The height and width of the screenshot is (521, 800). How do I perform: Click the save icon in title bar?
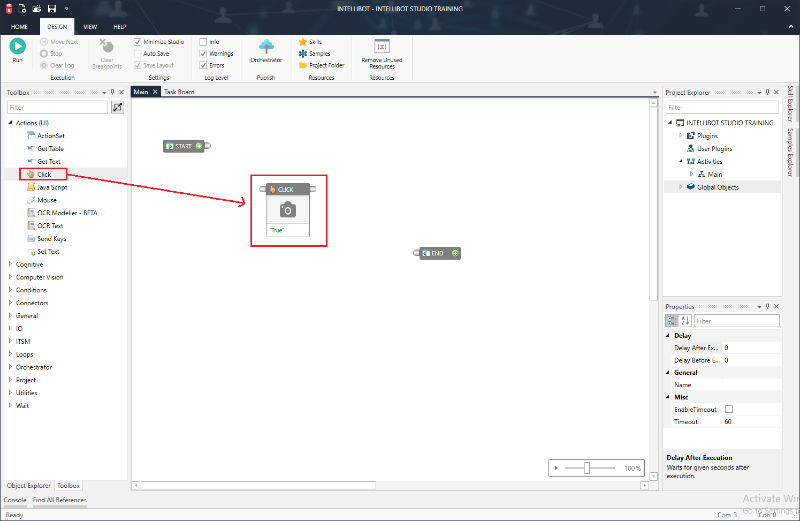pos(51,8)
